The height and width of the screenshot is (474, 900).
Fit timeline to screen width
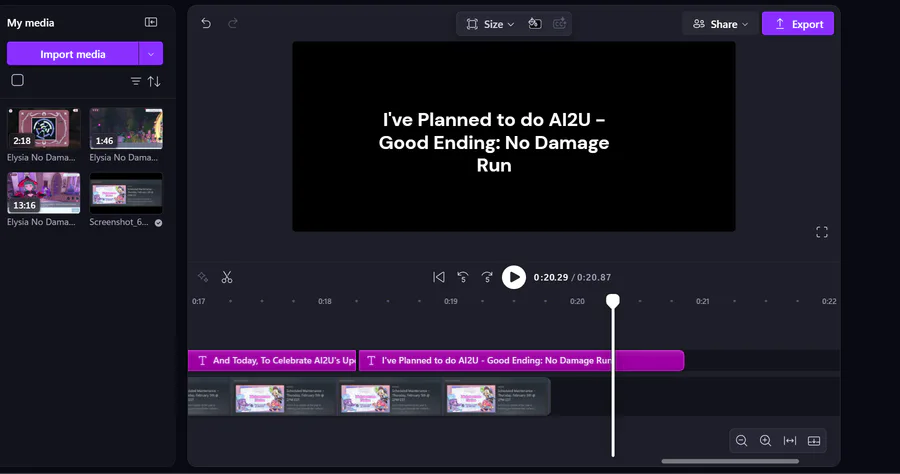[790, 441]
